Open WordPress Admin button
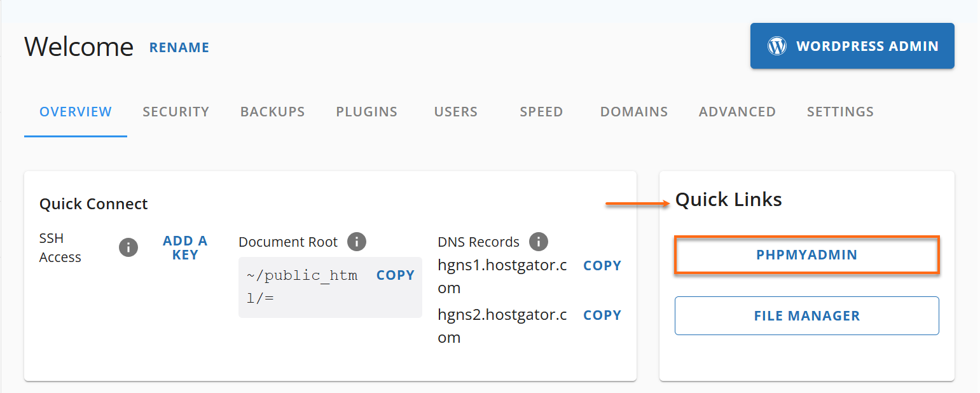Screen dimensions: 980x393 click(852, 46)
